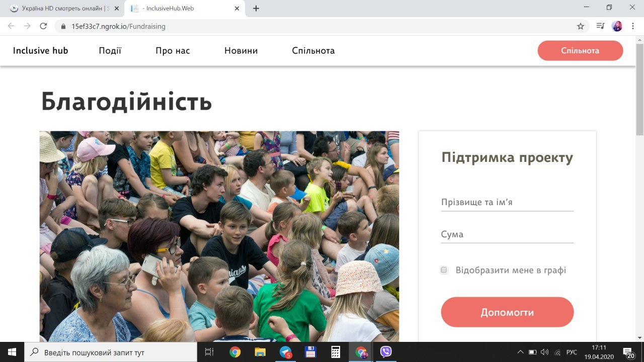Open the Новини menu item
644x362 pixels.
(241, 51)
